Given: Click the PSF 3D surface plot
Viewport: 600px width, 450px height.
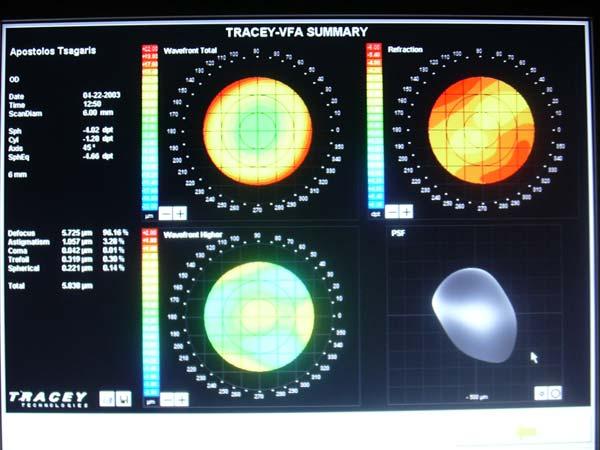Looking at the screenshot, I should [475, 315].
